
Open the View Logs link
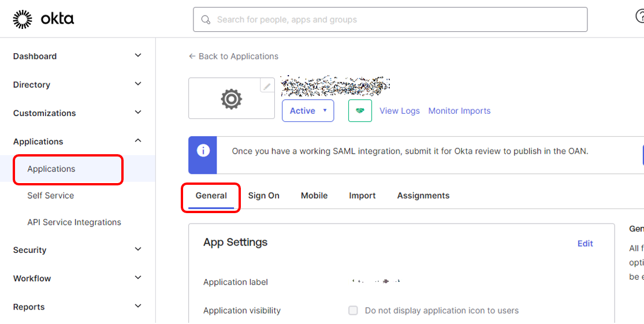400,111
